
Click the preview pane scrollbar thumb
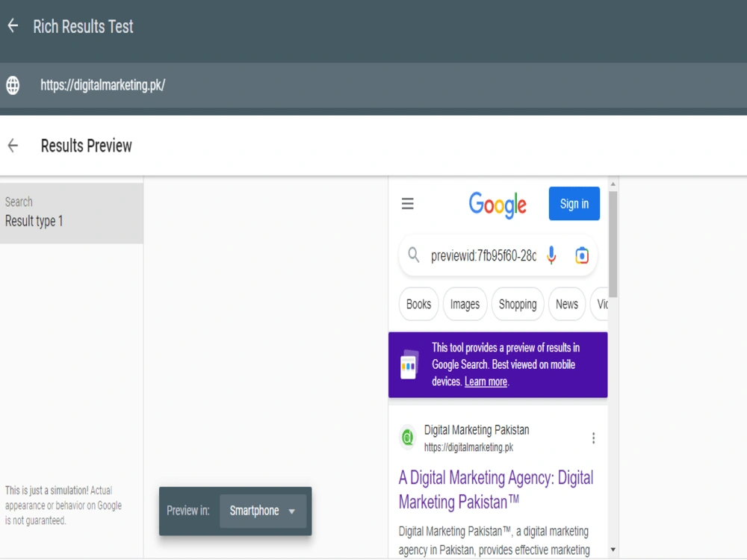pos(613,244)
